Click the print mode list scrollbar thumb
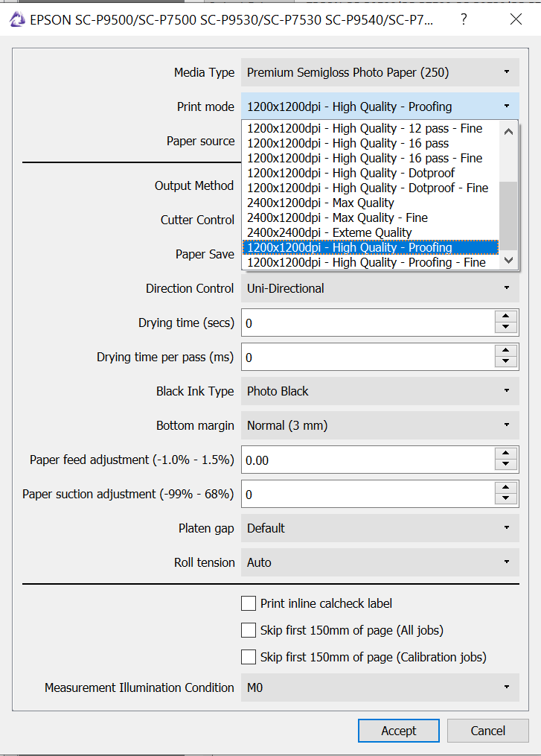Screen dimensions: 541x756 508,216
